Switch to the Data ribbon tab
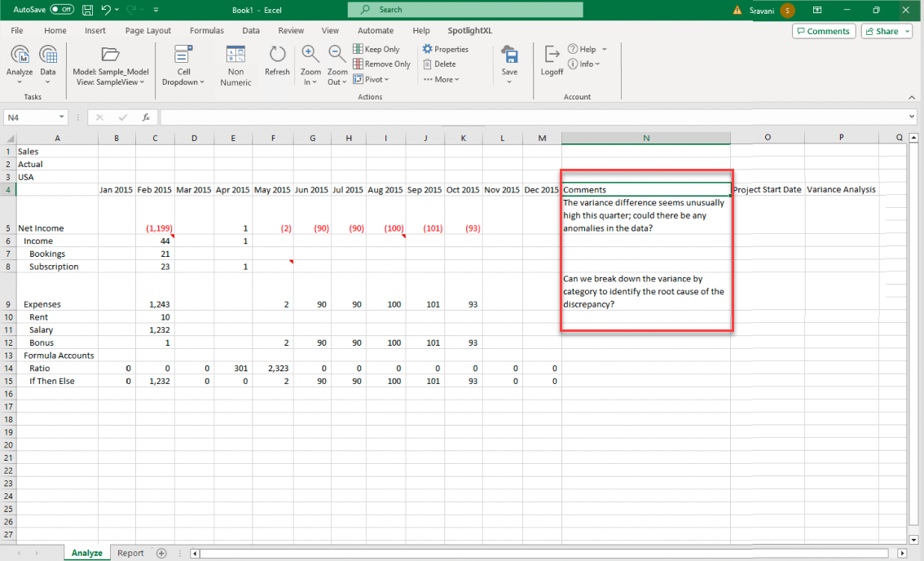924x561 pixels. coord(250,30)
